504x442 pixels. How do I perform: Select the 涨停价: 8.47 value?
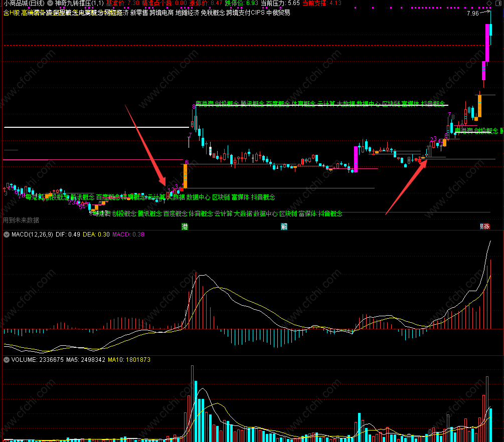tap(206, 3)
